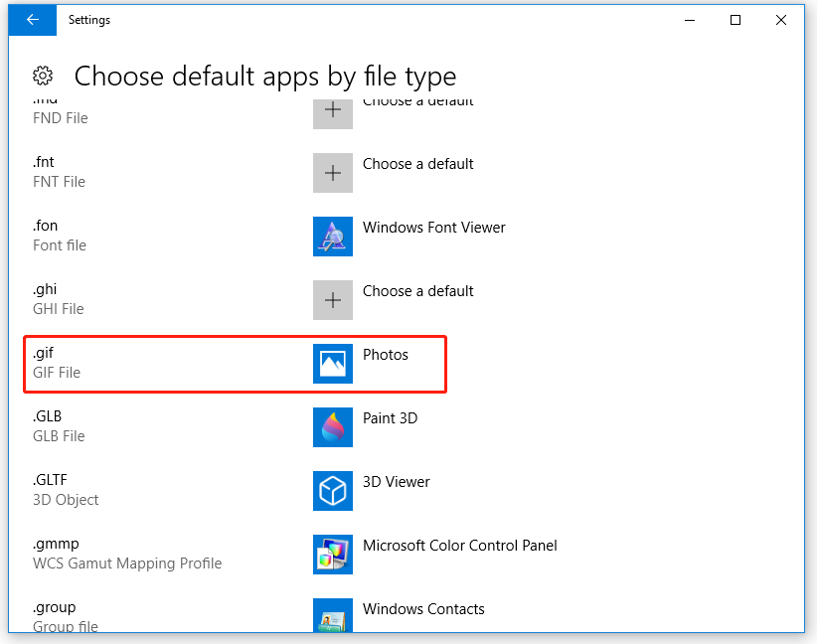
Task: Click the Settings window title text
Action: 89,20
